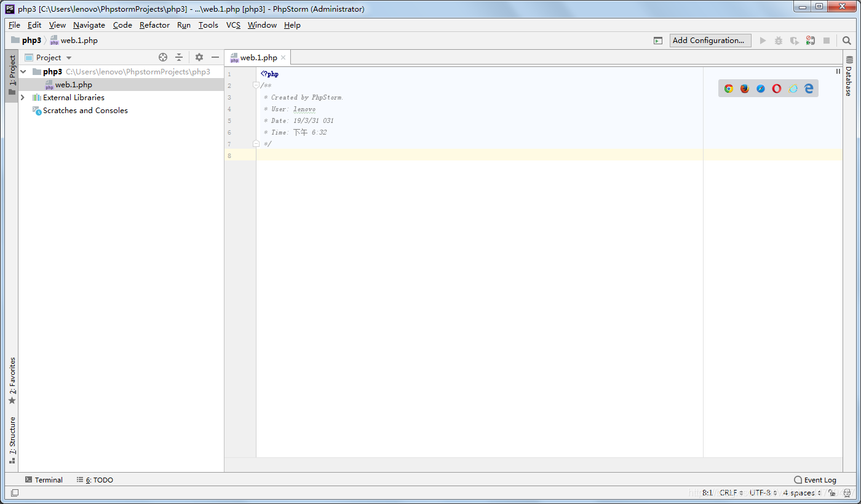Fold the doc comment at line 2
The height and width of the screenshot is (504, 861).
tap(256, 85)
